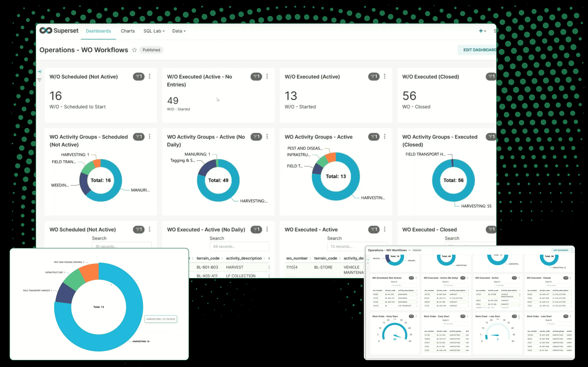This screenshot has height=367, width=588.
Task: Open WO Activity Groups - Active kebab menu
Action: (384, 137)
